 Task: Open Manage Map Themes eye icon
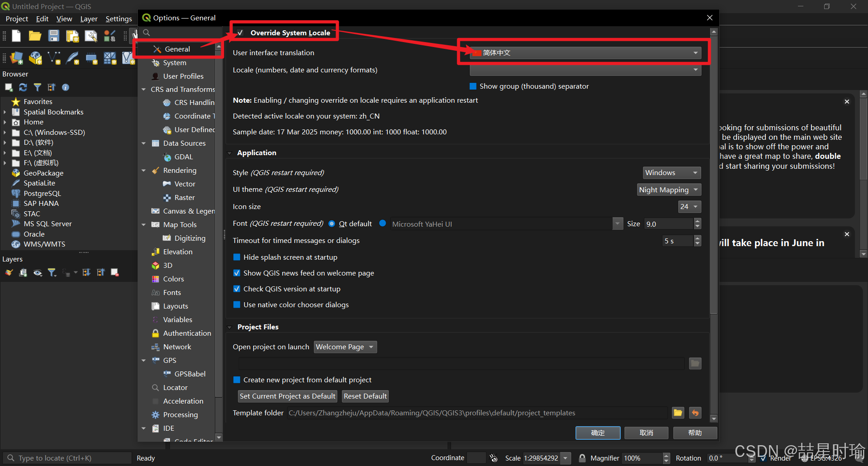point(38,272)
